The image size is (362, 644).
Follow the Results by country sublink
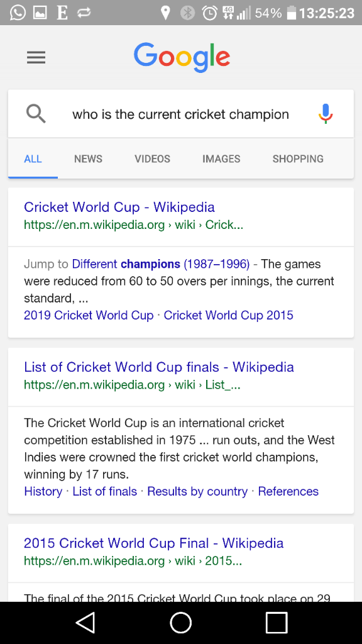197,491
